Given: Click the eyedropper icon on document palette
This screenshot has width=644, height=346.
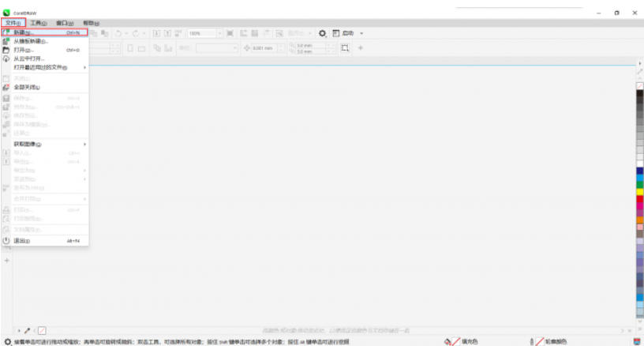Looking at the screenshot, I should [x=27, y=330].
